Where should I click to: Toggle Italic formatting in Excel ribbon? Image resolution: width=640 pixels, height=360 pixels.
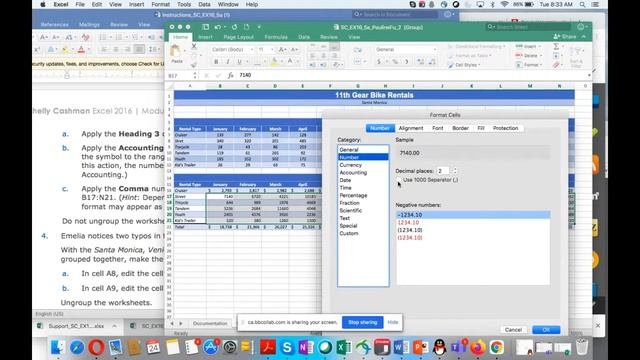tap(227, 62)
